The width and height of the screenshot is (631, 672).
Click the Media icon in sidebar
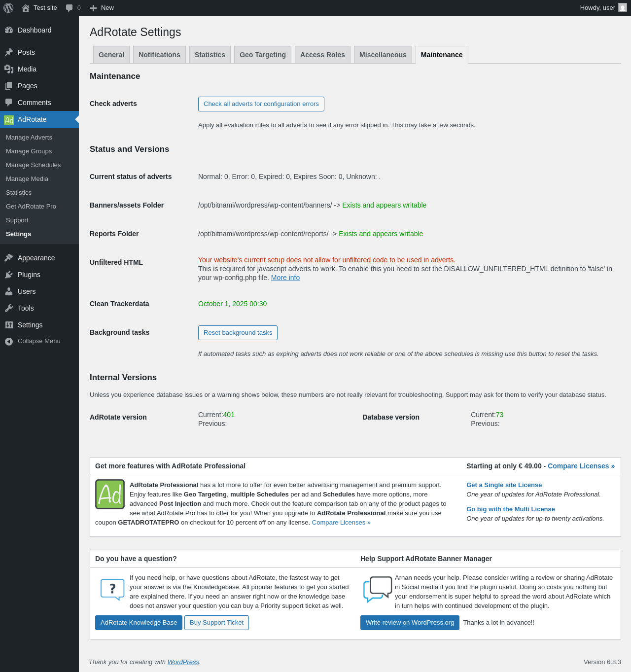coord(9,69)
